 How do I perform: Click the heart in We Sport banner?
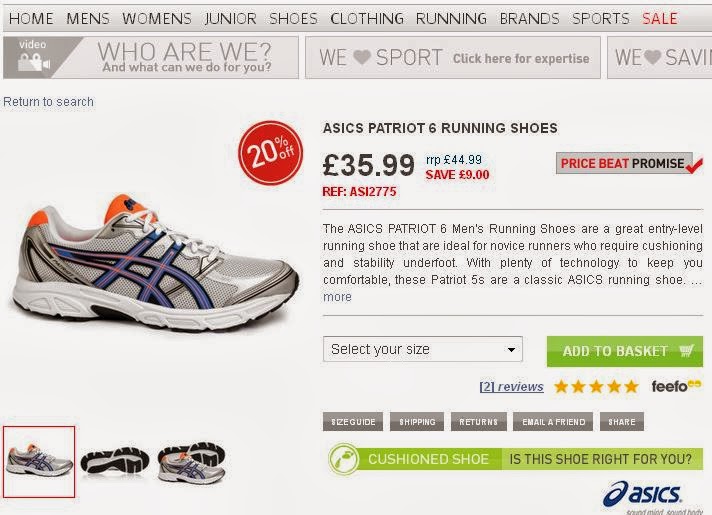pos(361,58)
